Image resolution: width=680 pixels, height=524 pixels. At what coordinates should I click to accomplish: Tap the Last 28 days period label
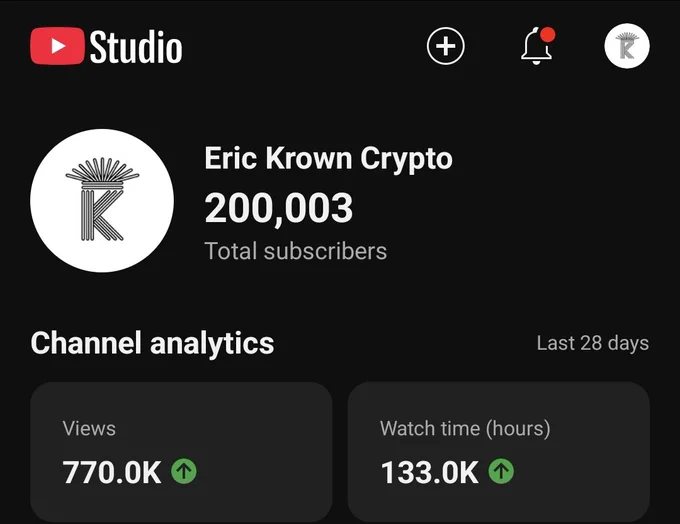tap(592, 343)
